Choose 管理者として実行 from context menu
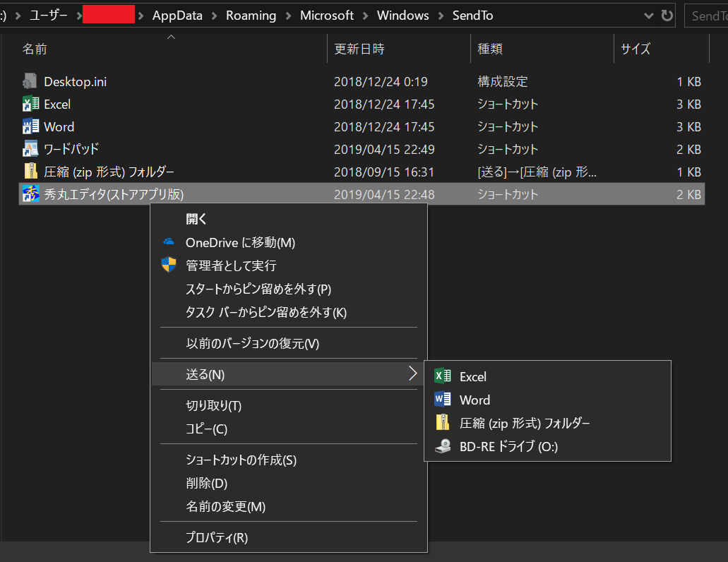Viewport: 728px width, 562px height. (x=289, y=265)
